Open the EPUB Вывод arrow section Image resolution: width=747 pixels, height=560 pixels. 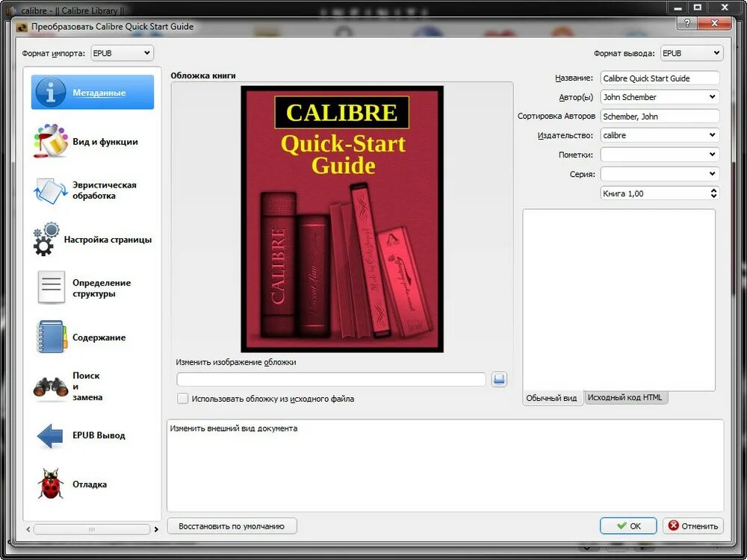point(93,435)
